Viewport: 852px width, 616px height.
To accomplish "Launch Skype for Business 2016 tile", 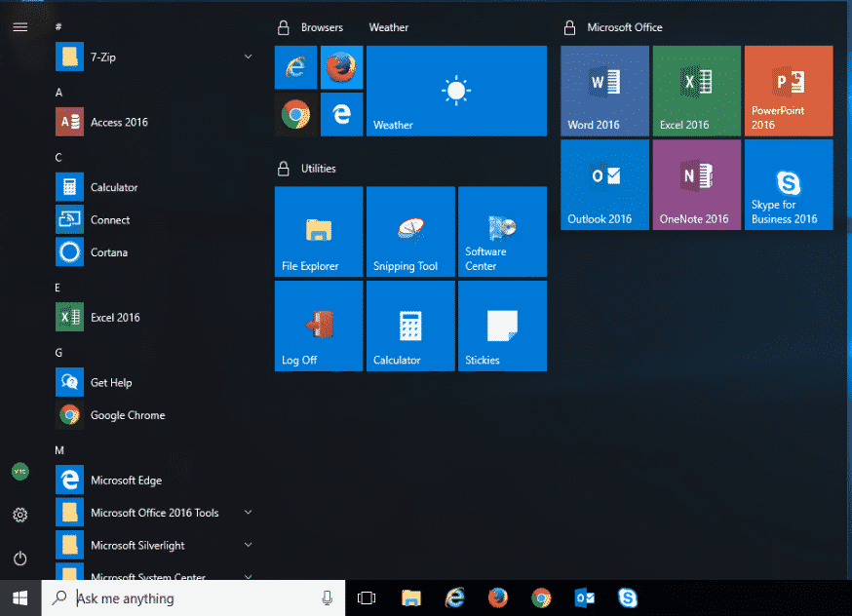I will tap(789, 184).
